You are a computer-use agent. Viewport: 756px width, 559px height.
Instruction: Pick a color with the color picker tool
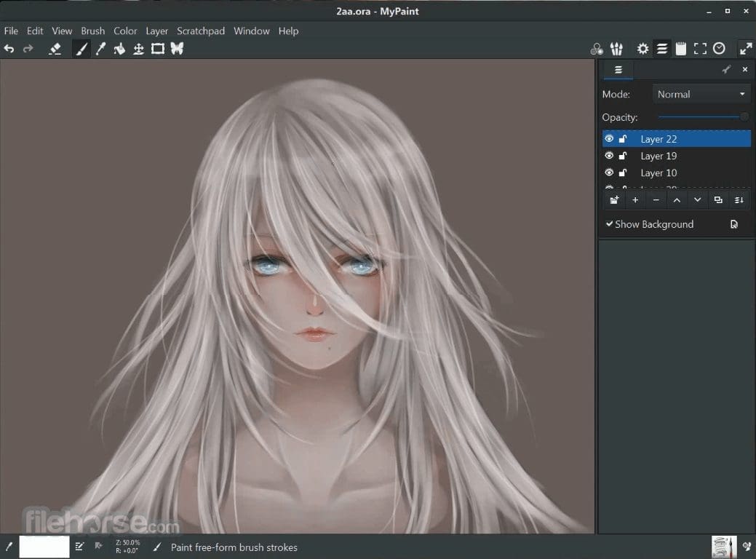100,48
